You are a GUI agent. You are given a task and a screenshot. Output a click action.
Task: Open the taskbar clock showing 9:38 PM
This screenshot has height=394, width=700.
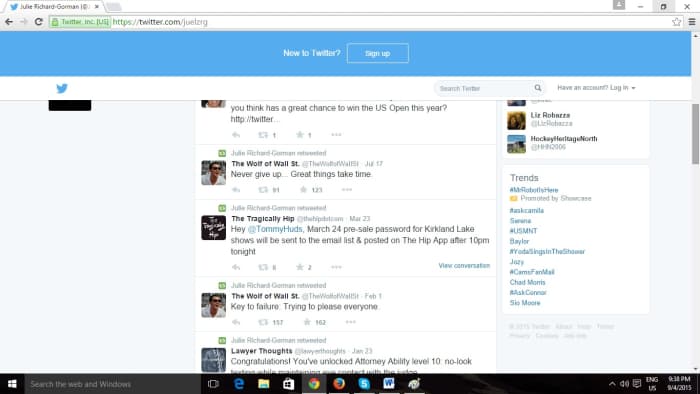[x=679, y=384]
